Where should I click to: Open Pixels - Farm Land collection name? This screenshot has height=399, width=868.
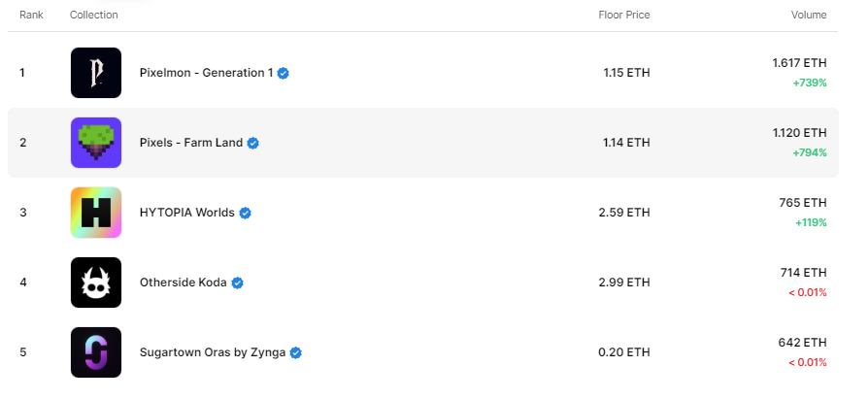click(191, 143)
